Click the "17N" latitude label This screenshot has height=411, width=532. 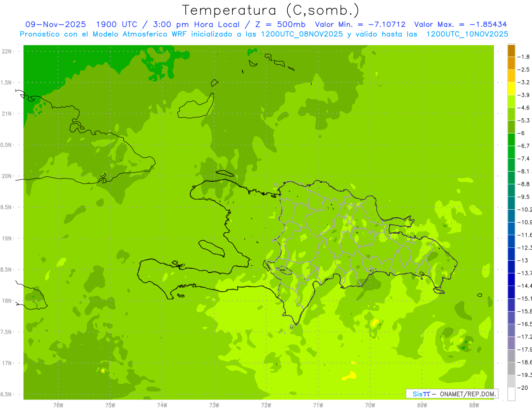coord(7,363)
